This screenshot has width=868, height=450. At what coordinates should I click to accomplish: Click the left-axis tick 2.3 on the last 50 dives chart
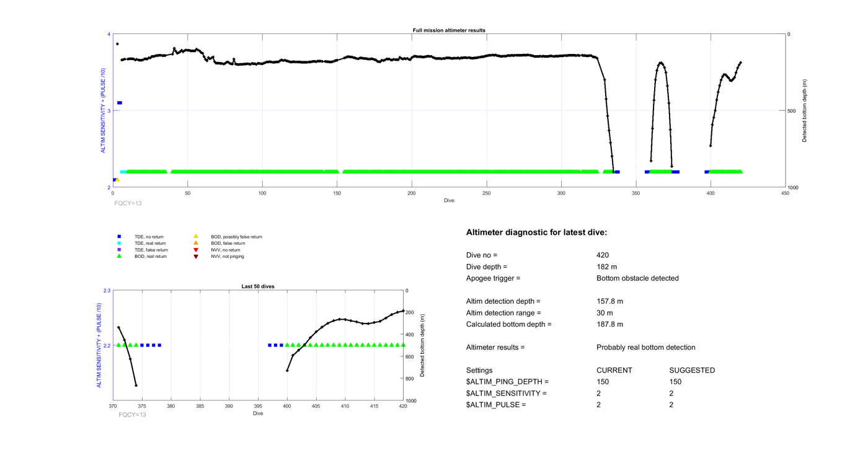pyautogui.click(x=107, y=291)
